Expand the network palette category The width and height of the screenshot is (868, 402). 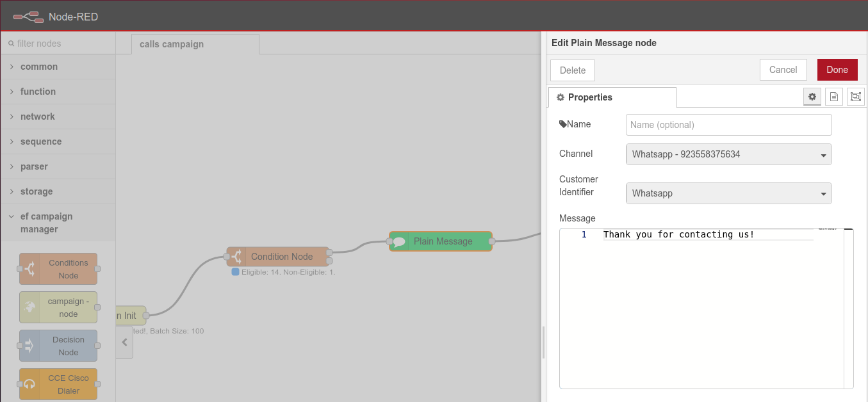(37, 117)
